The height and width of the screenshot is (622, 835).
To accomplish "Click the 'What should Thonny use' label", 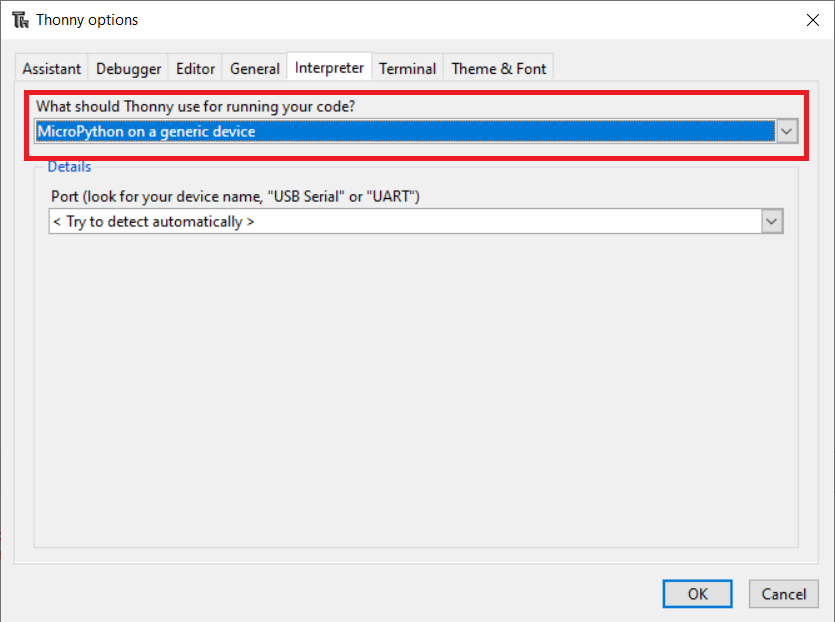I will (x=195, y=107).
